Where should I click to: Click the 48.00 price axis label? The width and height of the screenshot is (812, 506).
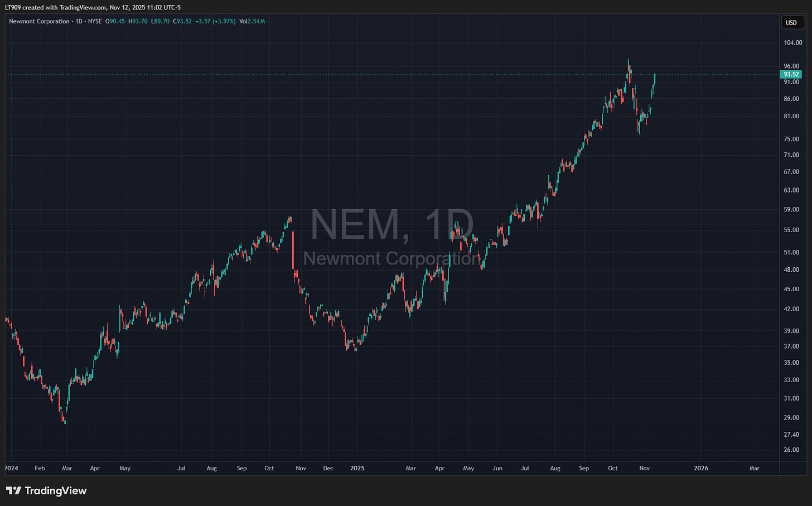point(791,270)
